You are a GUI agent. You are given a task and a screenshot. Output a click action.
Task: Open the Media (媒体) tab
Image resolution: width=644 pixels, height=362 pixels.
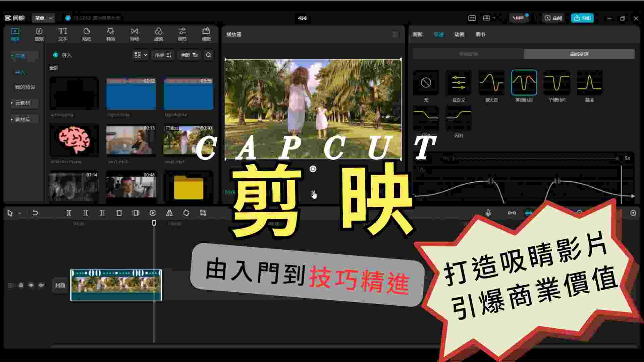(15, 34)
